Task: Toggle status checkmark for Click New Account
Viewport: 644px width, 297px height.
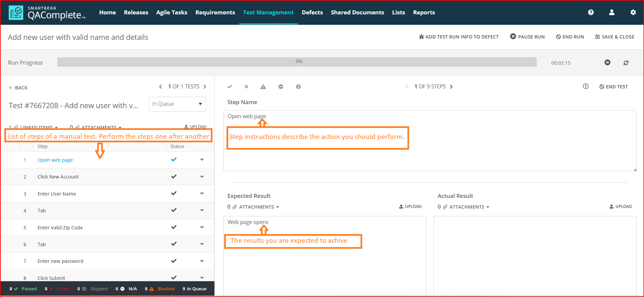Action: [x=174, y=176]
